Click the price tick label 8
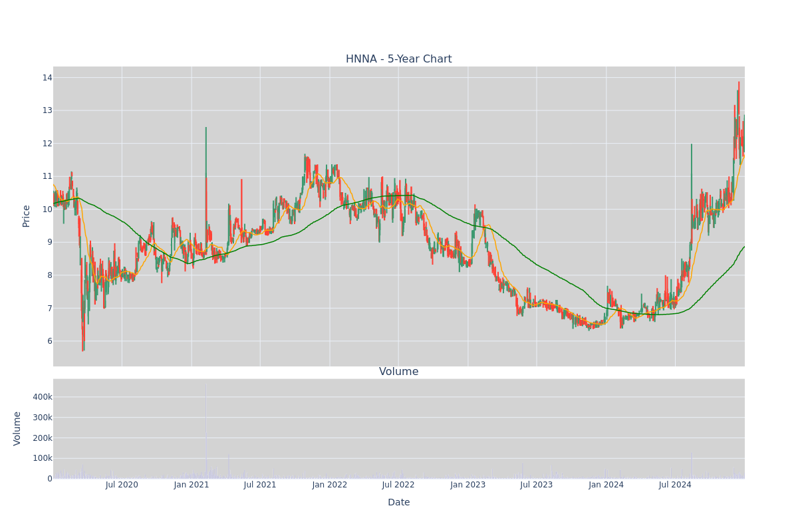Viewport: 798px width, 532px height. [49, 275]
